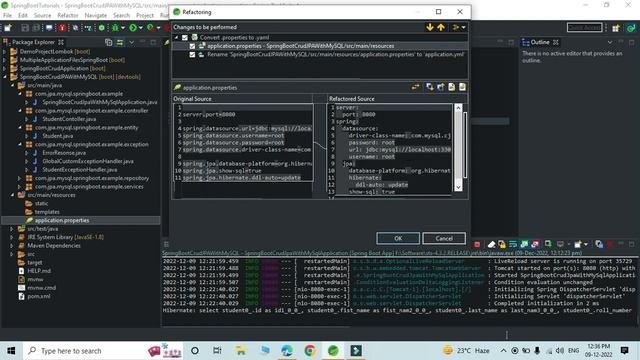Click red terminate toolbar icon
Image resolution: width=640 pixels, height=360 pixels.
click(x=62, y=28)
